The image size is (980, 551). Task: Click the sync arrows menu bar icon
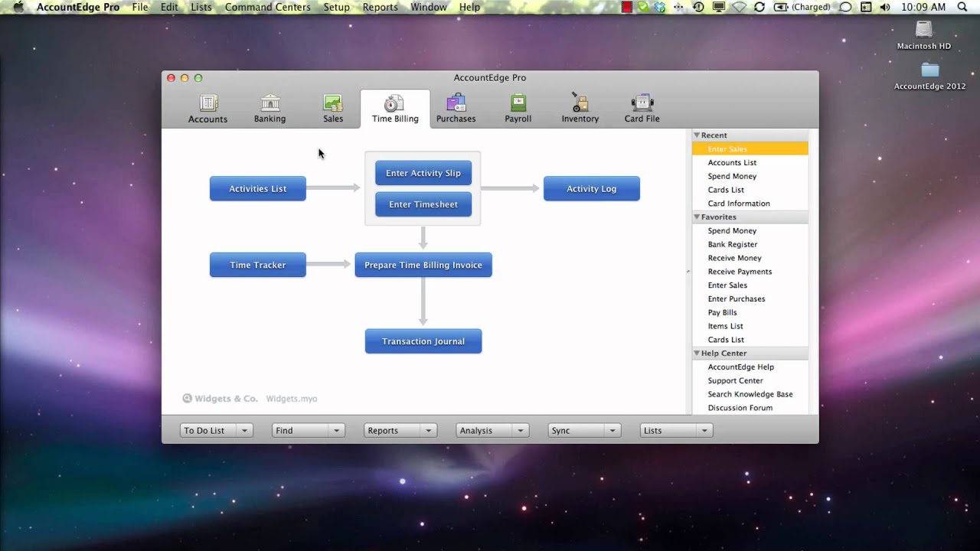click(759, 7)
